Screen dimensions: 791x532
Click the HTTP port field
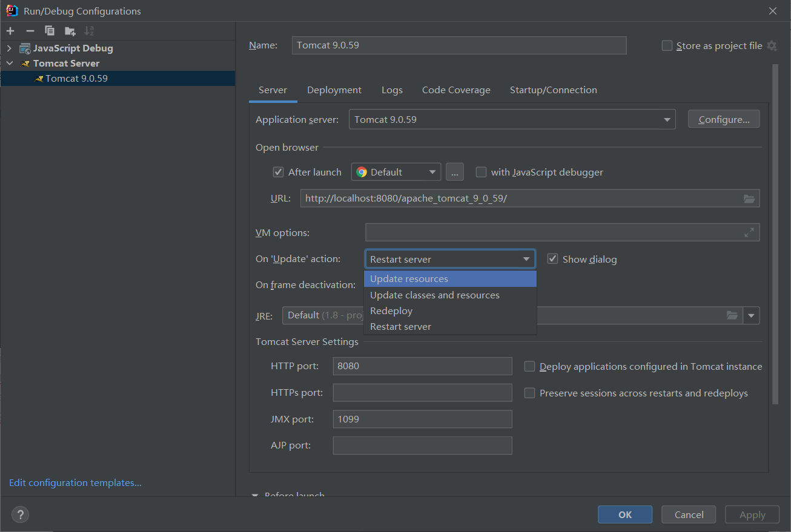[423, 366]
